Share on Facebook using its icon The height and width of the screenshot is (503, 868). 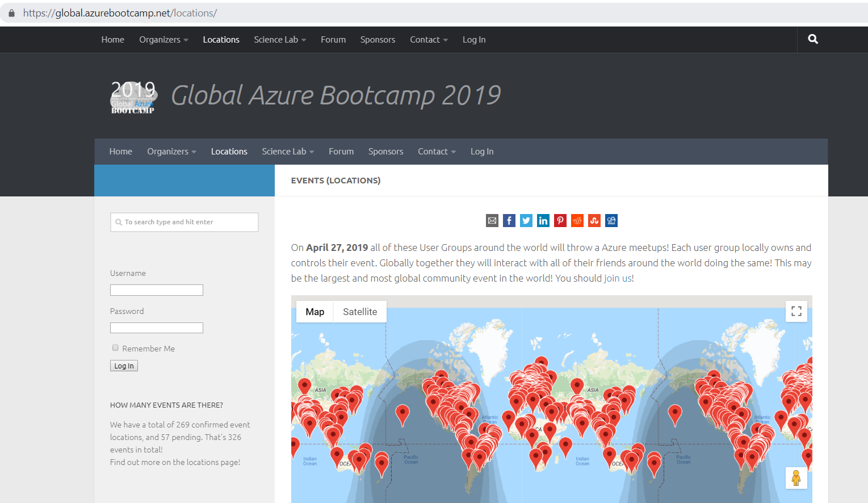pyautogui.click(x=509, y=221)
